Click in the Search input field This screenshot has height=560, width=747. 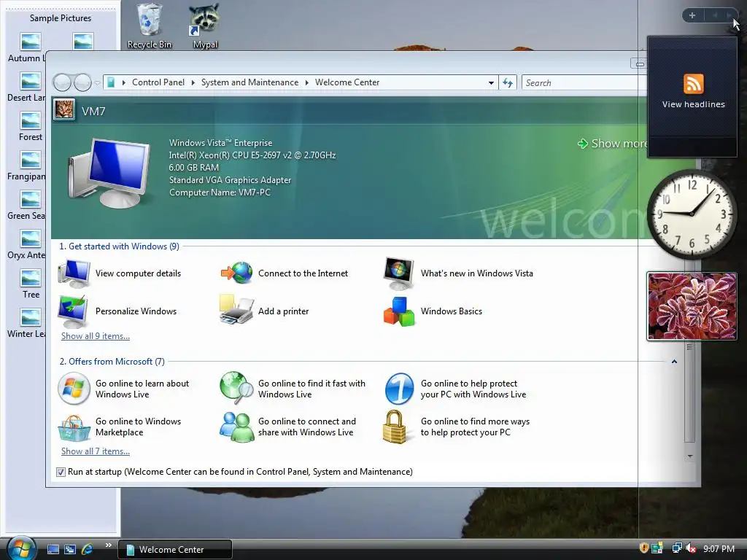coord(584,83)
